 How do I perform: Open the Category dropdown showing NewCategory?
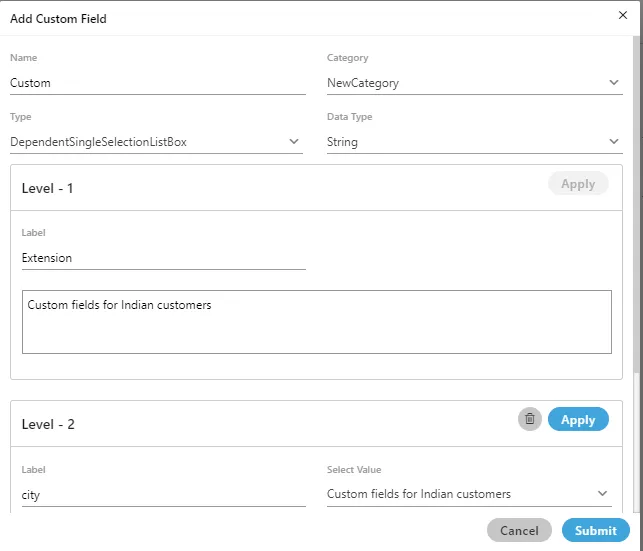pyautogui.click(x=474, y=83)
